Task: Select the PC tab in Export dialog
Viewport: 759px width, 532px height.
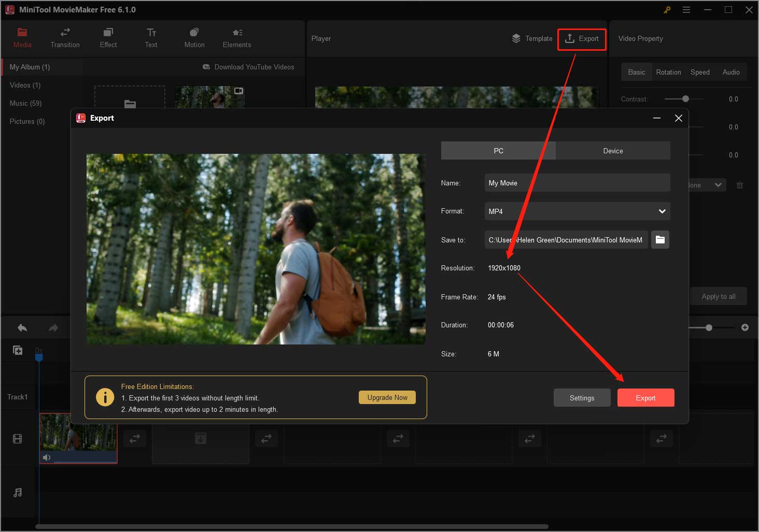Action: point(498,151)
